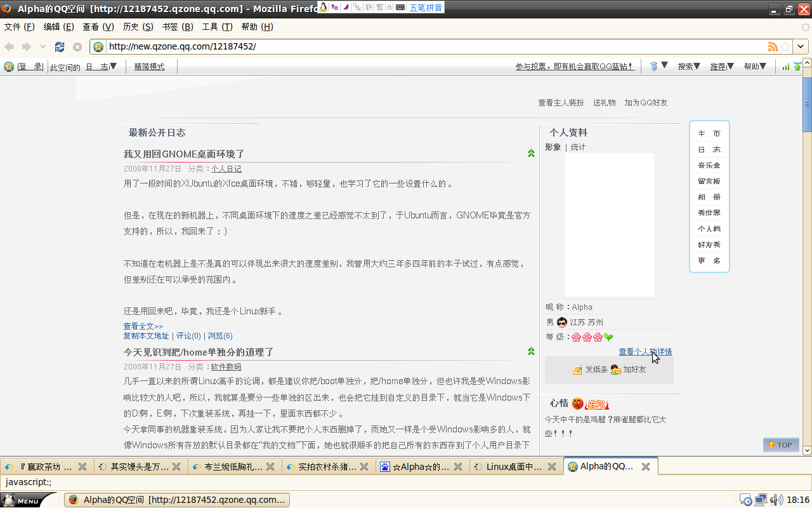The width and height of the screenshot is (812, 508).
Task: Expand the Qzone toolbar 帮助 dropdown
Action: tap(755, 66)
